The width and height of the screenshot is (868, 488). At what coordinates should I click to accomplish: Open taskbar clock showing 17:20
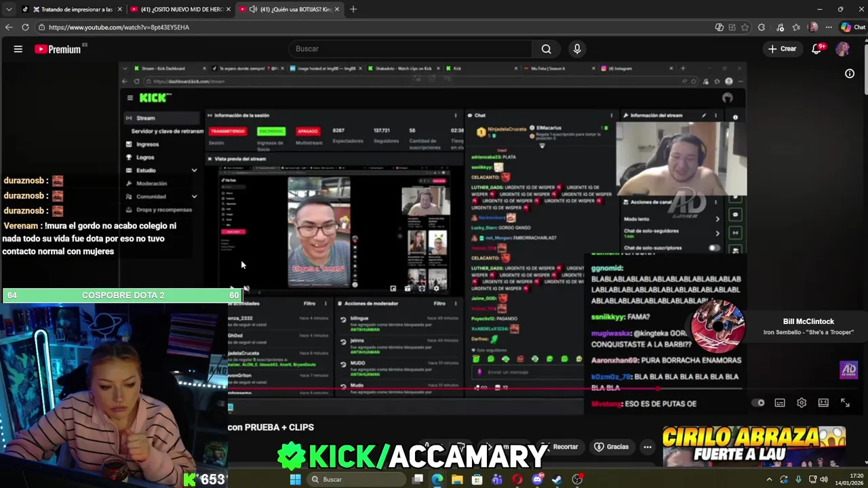click(851, 479)
